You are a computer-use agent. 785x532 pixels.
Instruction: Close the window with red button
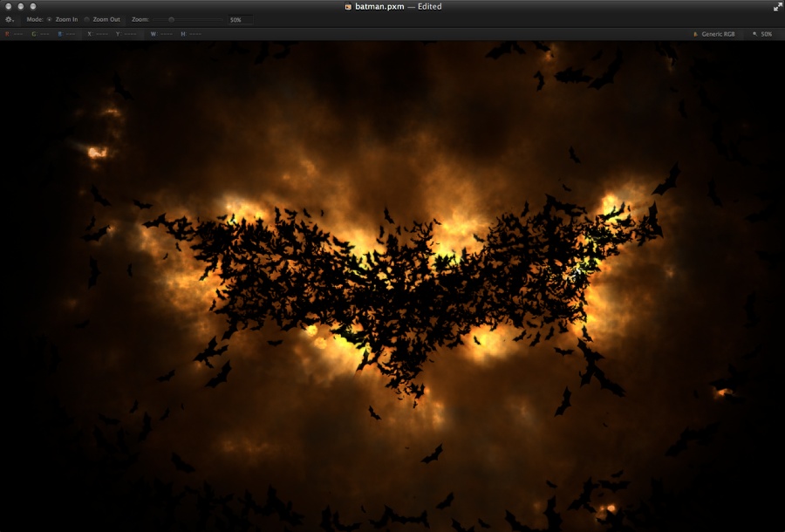[9, 6]
